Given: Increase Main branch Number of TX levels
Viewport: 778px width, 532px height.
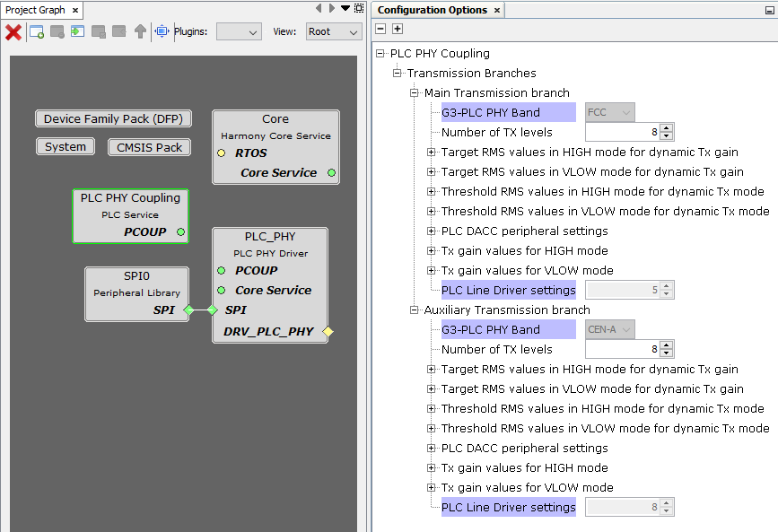Looking at the screenshot, I should point(667,128).
